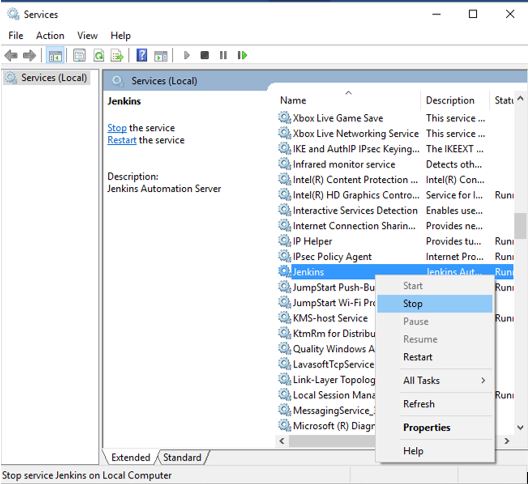Click the Back arrow toolbar icon
Viewport: 532px width, 484px height.
point(11,55)
